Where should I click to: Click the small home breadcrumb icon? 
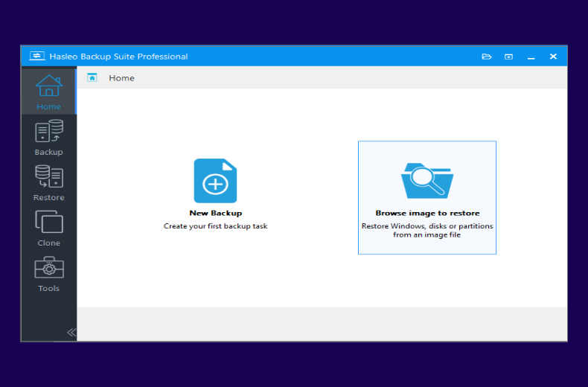pos(92,77)
